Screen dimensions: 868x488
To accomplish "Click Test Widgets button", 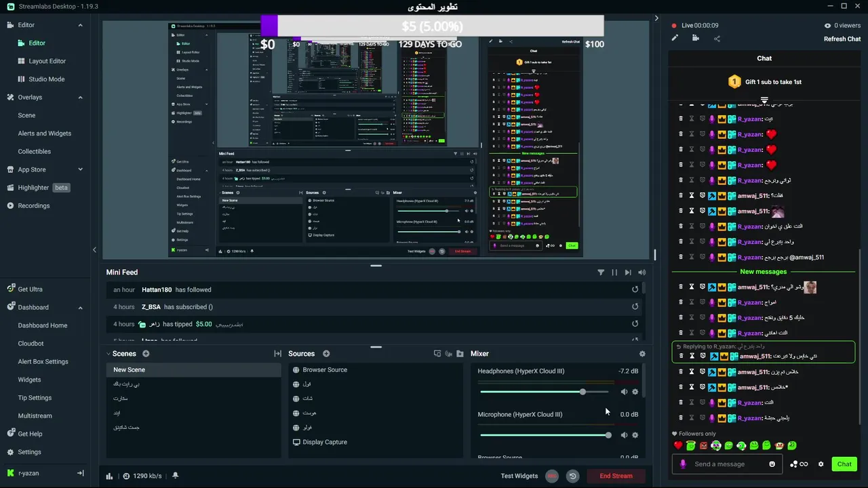I will tap(519, 476).
